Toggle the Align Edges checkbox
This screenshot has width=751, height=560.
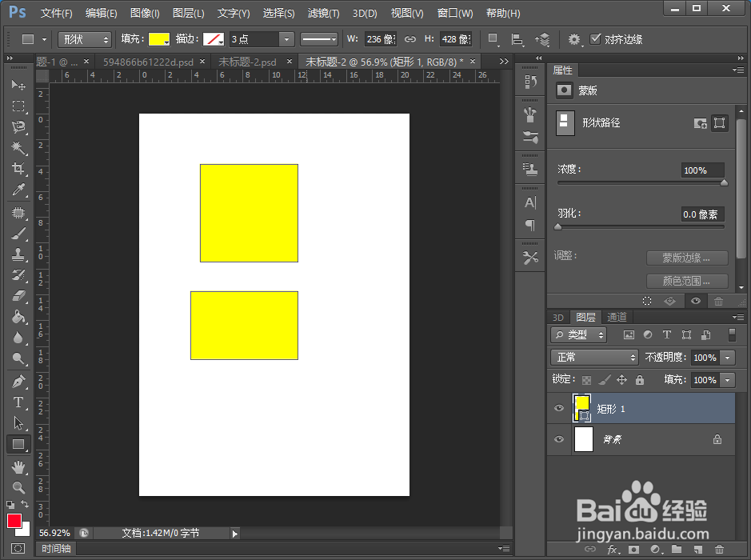[595, 39]
